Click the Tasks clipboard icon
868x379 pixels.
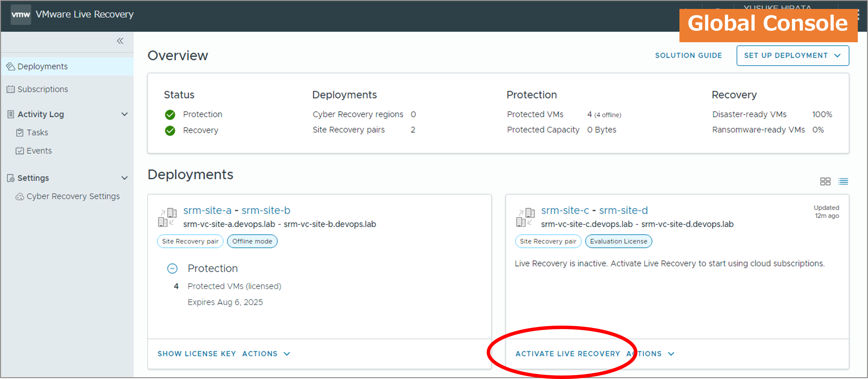(20, 133)
